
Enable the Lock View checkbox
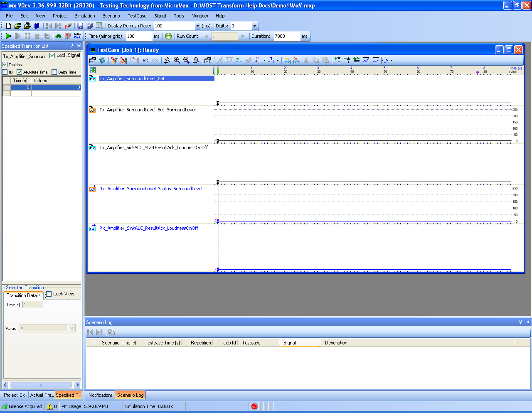[x=49, y=294]
